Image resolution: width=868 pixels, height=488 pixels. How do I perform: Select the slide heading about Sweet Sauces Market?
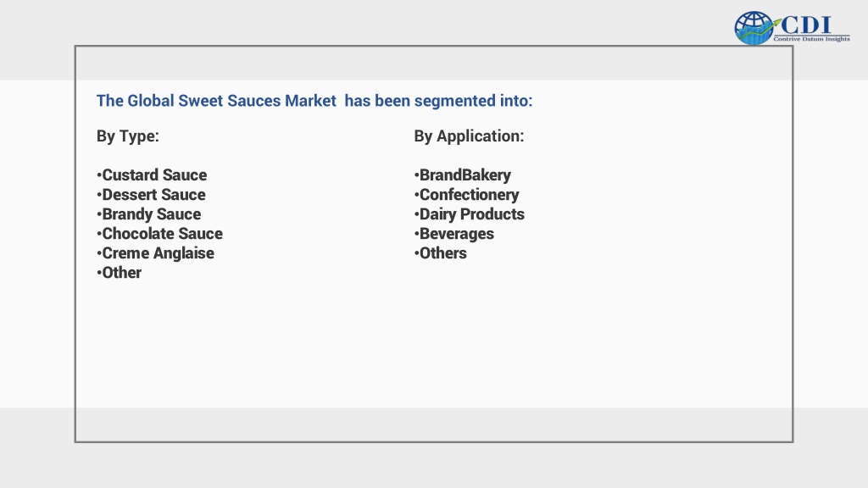(314, 101)
